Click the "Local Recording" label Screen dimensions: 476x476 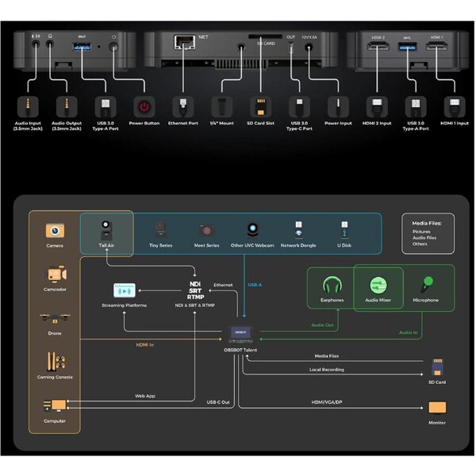pyautogui.click(x=327, y=370)
